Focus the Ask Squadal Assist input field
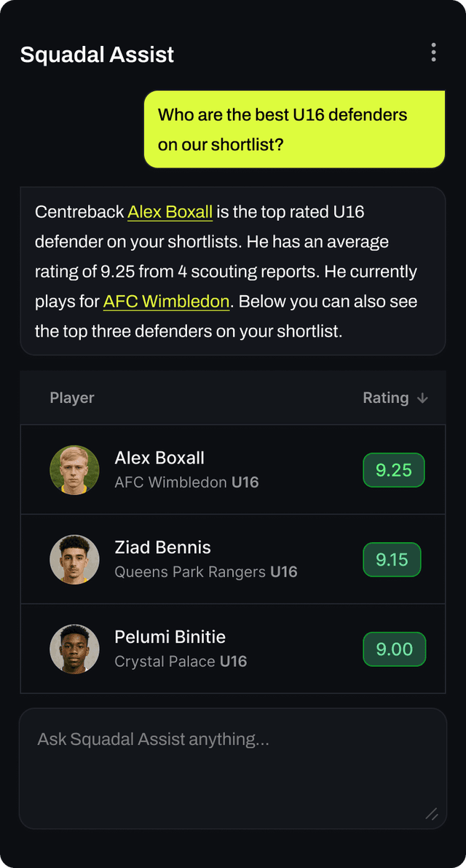466x868 pixels. tap(232, 767)
